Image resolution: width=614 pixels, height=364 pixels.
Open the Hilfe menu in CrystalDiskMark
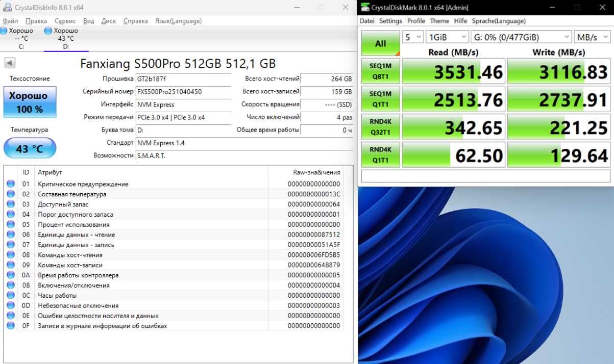[x=460, y=21]
